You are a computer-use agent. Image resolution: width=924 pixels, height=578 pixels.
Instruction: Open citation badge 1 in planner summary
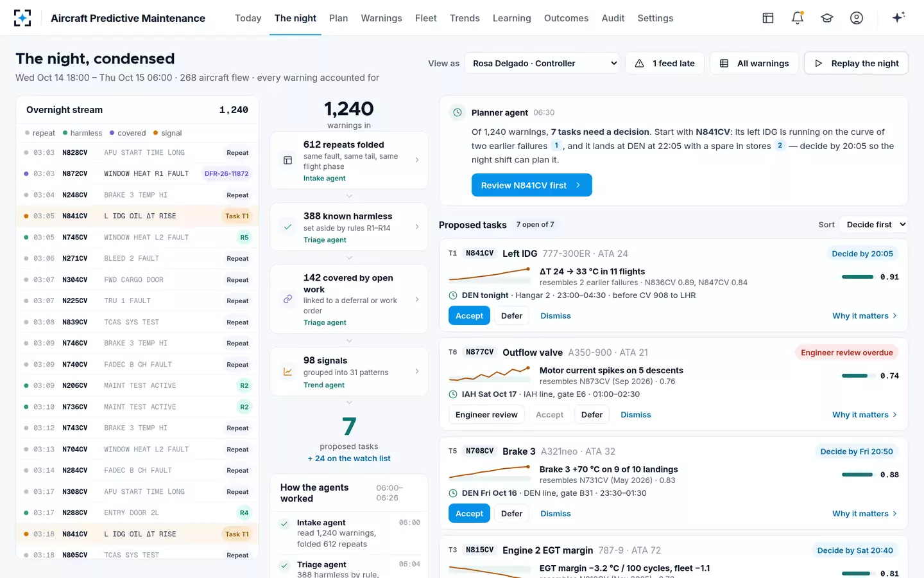[556, 146]
